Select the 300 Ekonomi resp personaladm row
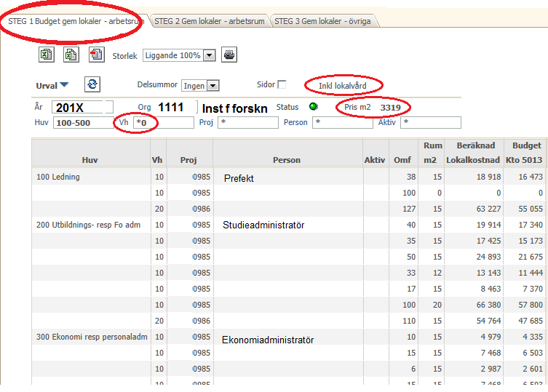The height and width of the screenshot is (392, 548). point(92,337)
